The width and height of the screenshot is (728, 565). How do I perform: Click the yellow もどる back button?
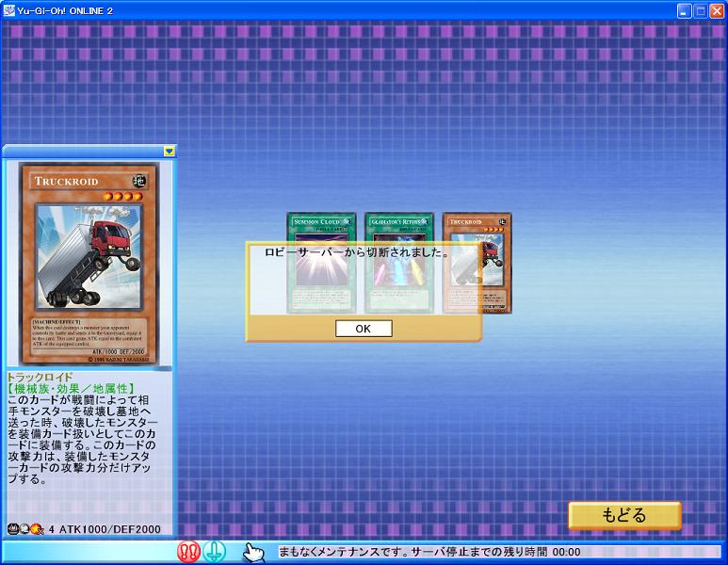click(x=624, y=515)
